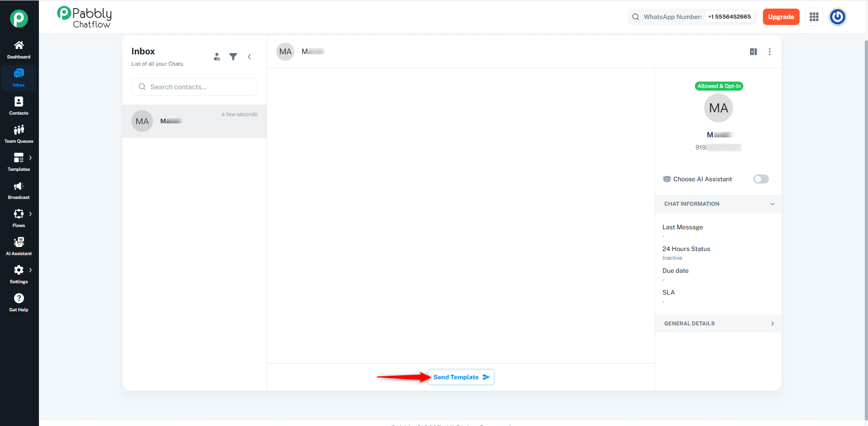This screenshot has width=868, height=426.
Task: Open the chat three-dot options menu
Action: (x=769, y=52)
